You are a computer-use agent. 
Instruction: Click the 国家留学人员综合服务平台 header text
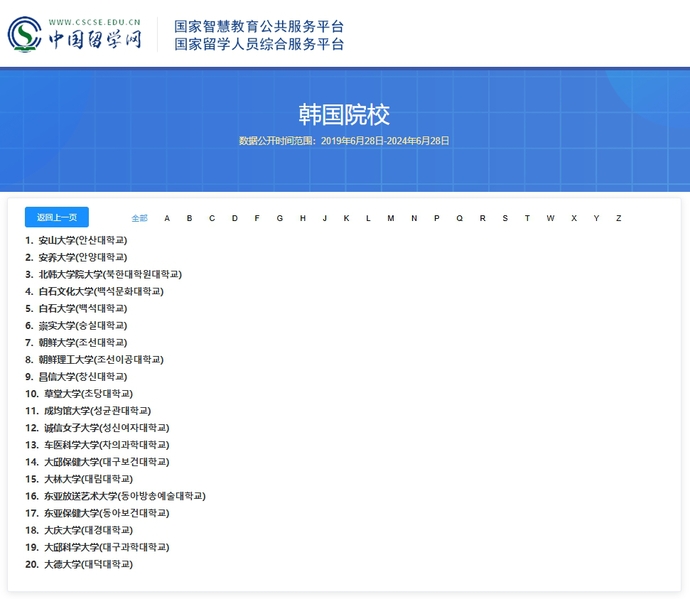(259, 44)
